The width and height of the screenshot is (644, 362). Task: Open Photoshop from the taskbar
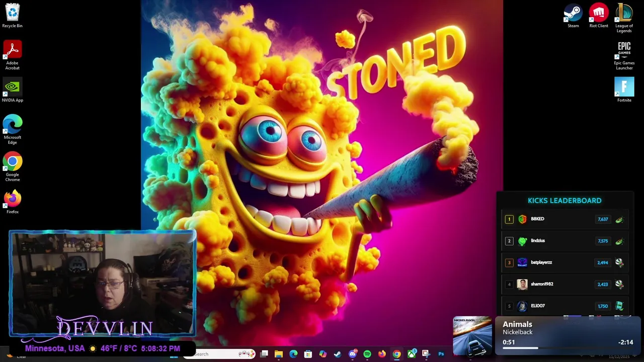(441, 354)
